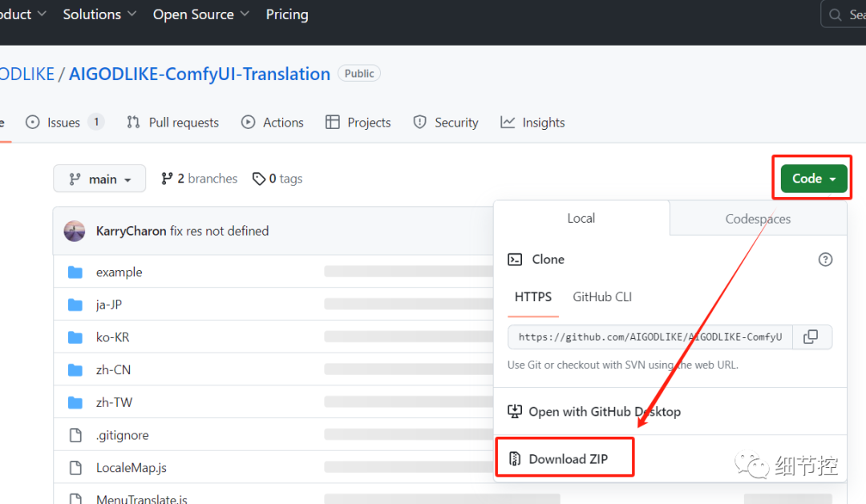Click the Insights graph icon
The height and width of the screenshot is (504, 866).
click(x=508, y=122)
